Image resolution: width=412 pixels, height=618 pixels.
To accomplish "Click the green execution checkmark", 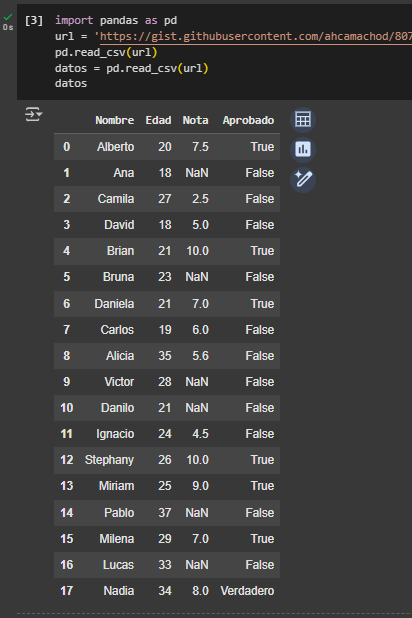I will coord(8,17).
